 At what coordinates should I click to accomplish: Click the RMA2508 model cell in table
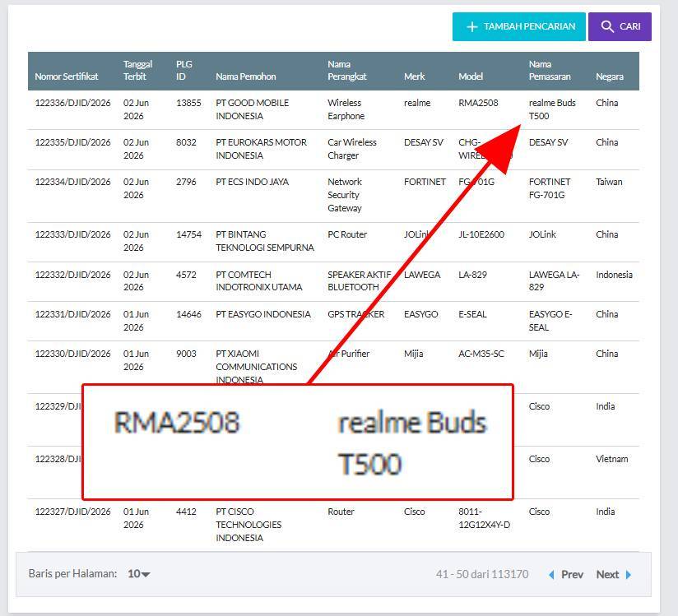coord(478,103)
